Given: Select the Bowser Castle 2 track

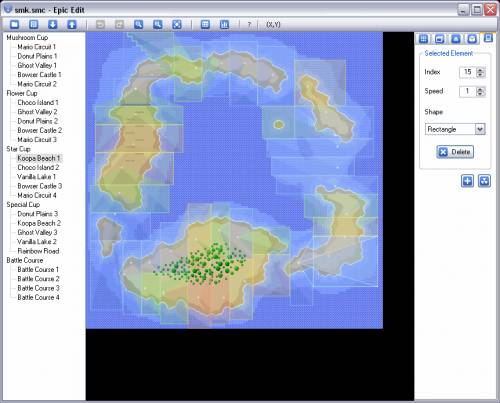Looking at the screenshot, I should click(40, 130).
